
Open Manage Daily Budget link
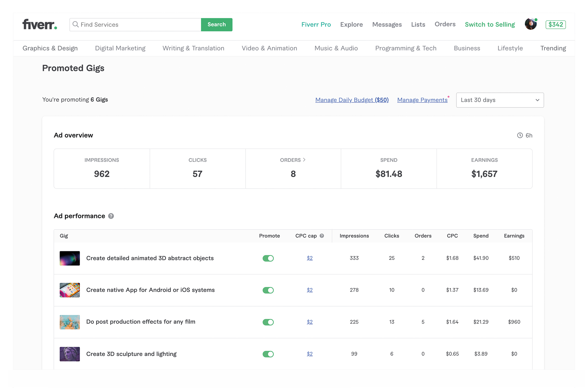coord(352,100)
